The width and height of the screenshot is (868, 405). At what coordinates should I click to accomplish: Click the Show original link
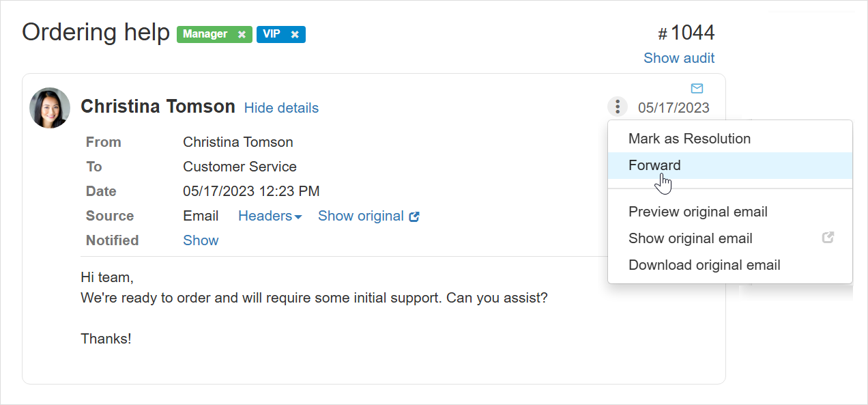(x=361, y=216)
